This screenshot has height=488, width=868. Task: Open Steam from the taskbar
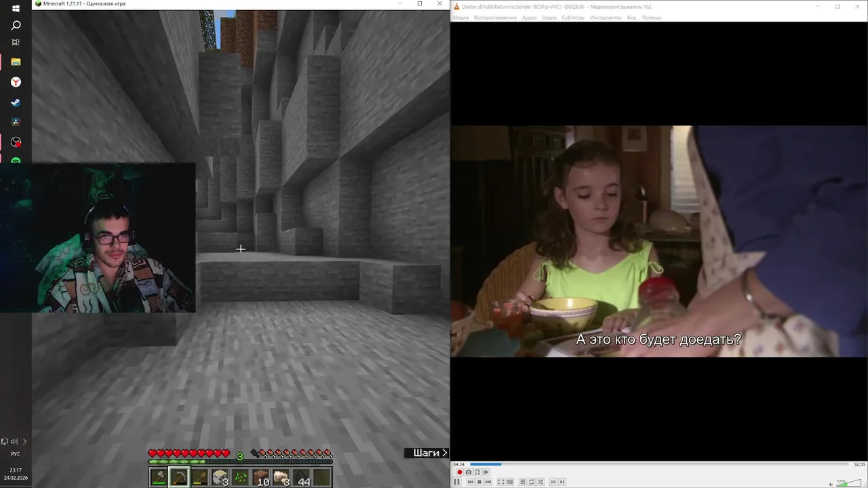click(x=16, y=102)
